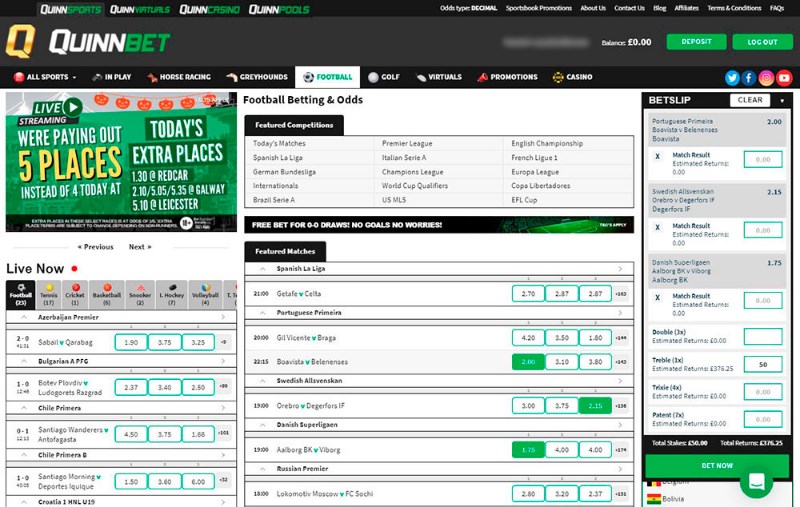Select Antofagasta away odds 1.66
This screenshot has height=507, width=800.
coord(198,434)
